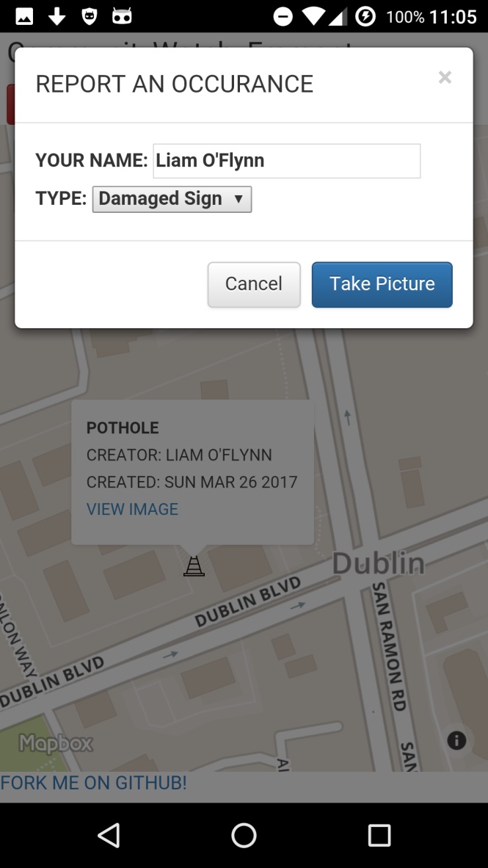Open the Type dropdown showing Damaged Sign
The height and width of the screenshot is (868, 488).
[172, 199]
